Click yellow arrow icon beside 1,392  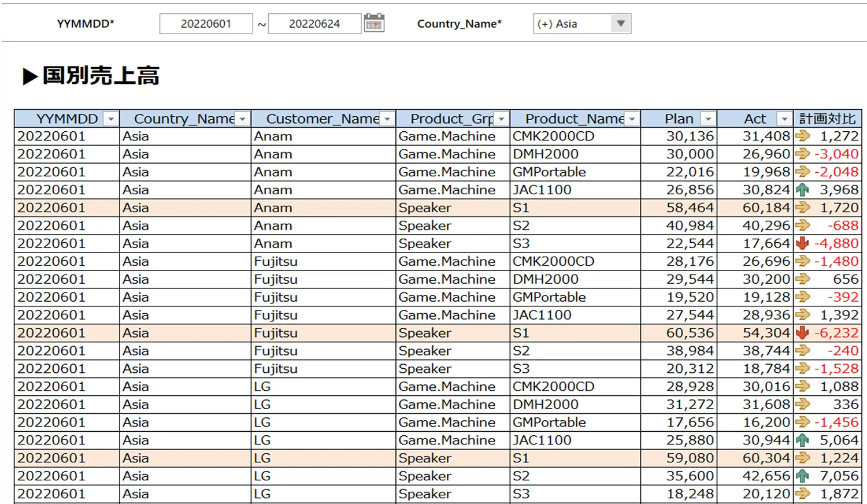tap(802, 315)
